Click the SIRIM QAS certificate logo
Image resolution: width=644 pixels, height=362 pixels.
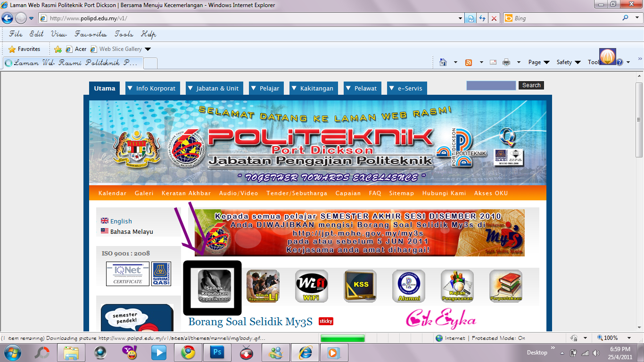coord(161,274)
